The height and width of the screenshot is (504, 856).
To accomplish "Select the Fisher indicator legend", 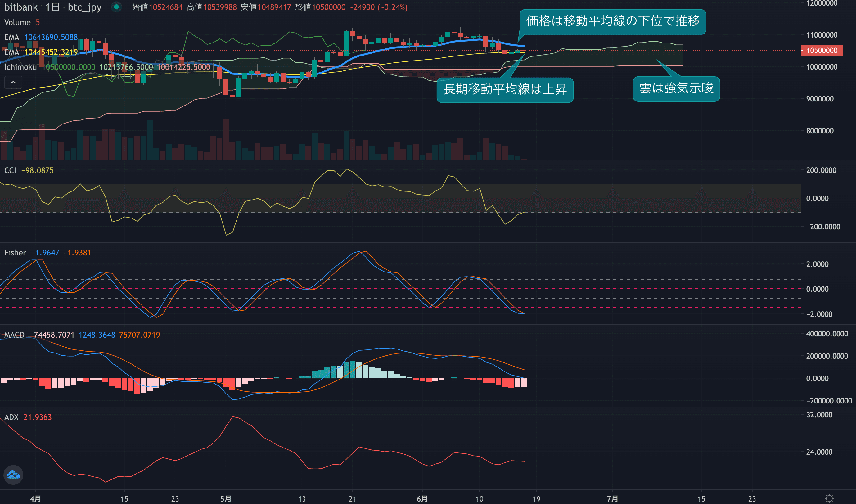I will (15, 253).
